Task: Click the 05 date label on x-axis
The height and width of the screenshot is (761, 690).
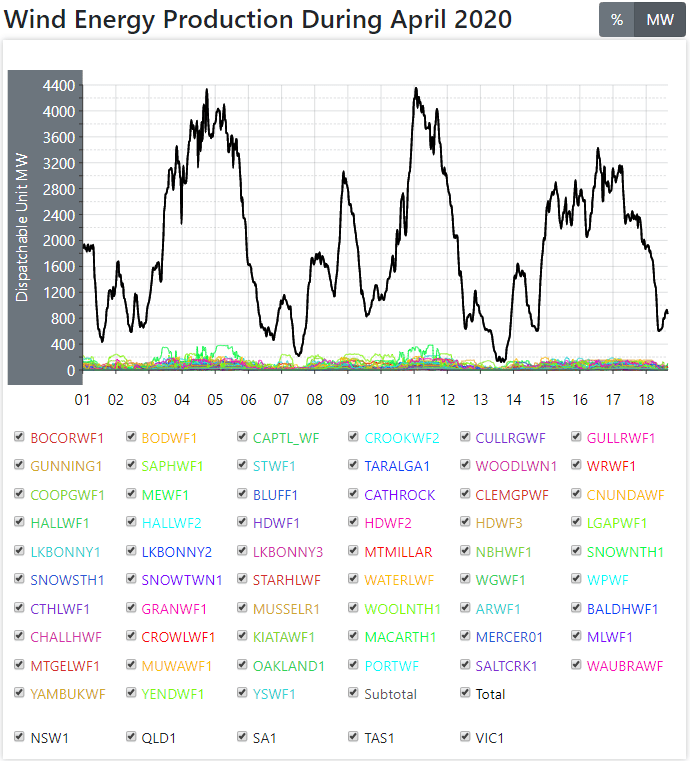Action: point(215,400)
